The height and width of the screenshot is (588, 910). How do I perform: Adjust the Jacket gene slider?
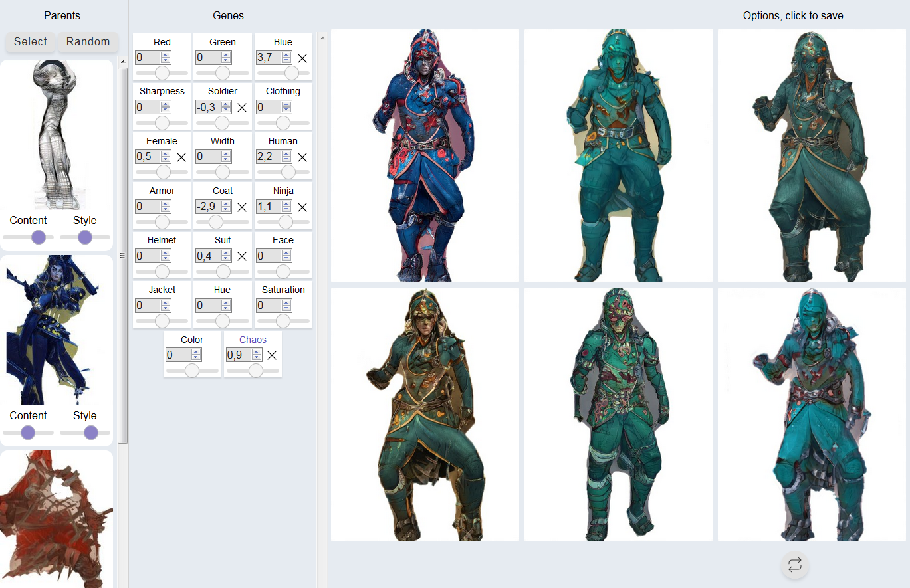pos(162,321)
